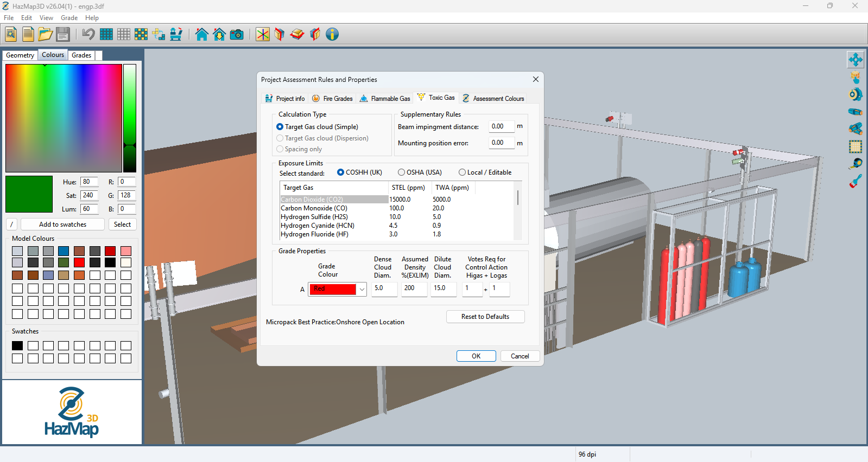Screen dimensions: 868x462
Task: Click the Dense Cloud Diam. field
Action: [384, 289]
